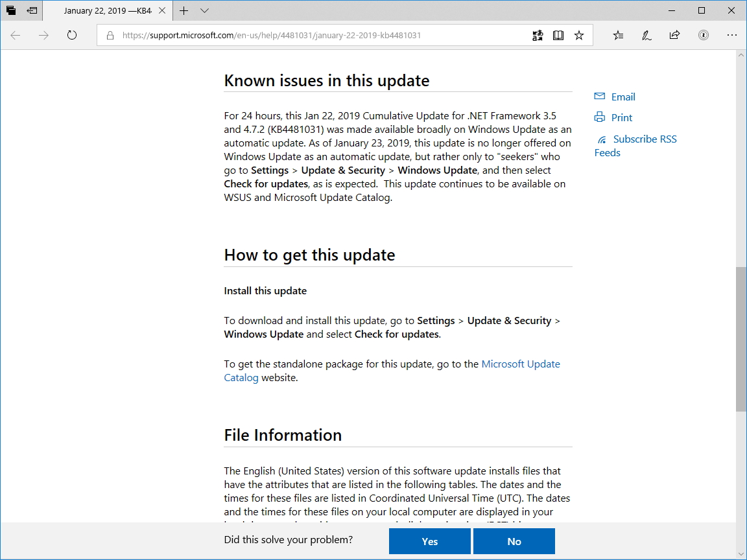Minimize the browser window
747x560 pixels.
[x=672, y=10]
